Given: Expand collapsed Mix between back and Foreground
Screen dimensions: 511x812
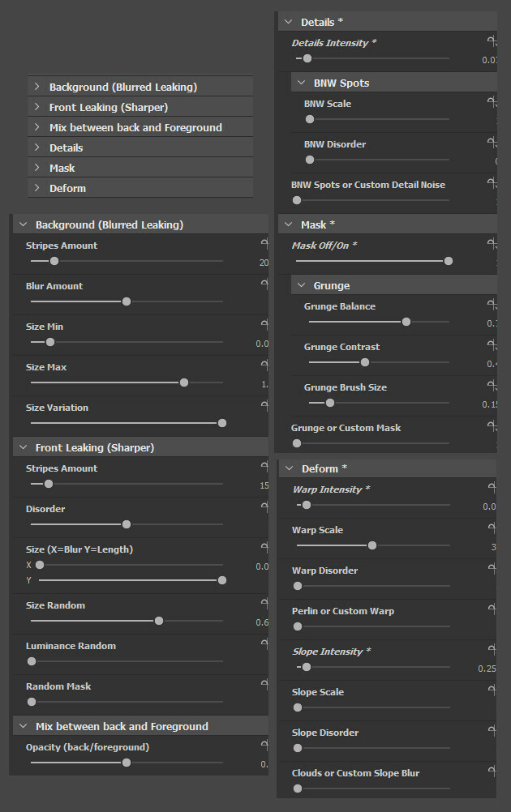Looking at the screenshot, I should [37, 127].
